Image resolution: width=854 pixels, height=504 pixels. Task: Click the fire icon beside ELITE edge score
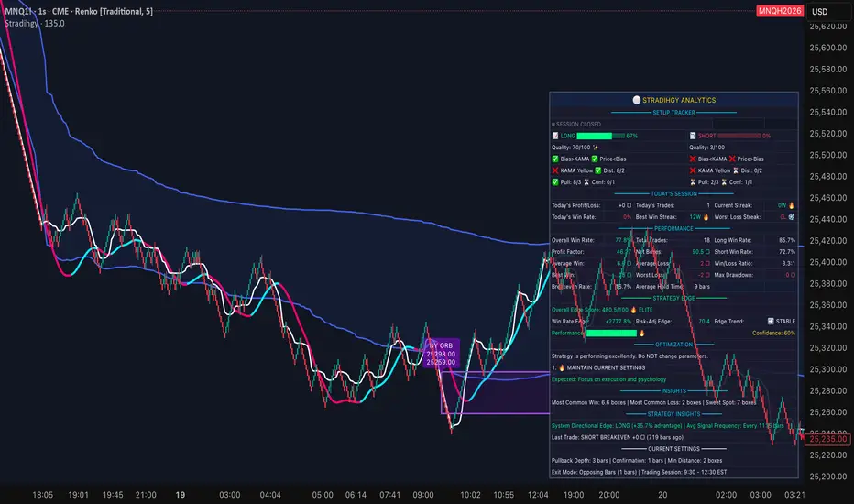click(633, 310)
